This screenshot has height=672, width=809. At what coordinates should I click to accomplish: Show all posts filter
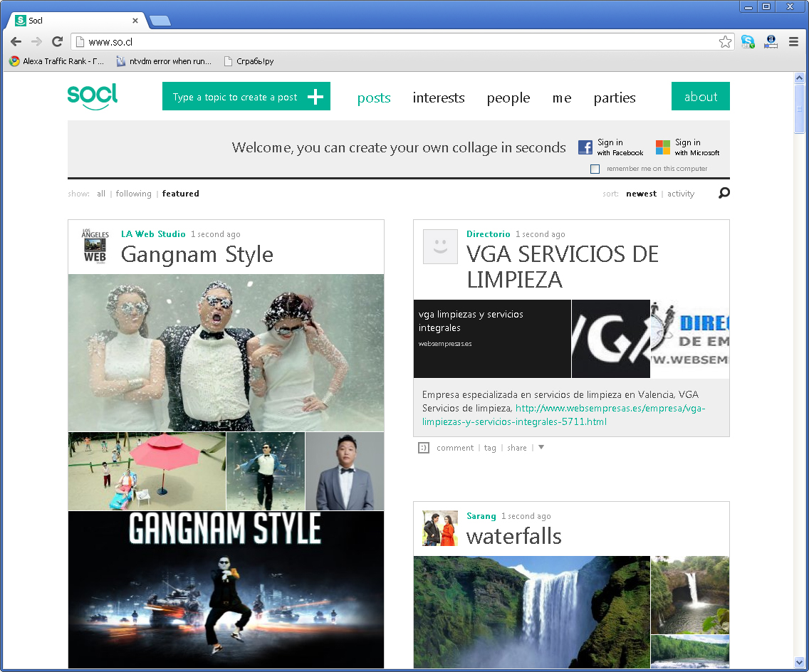pos(101,194)
